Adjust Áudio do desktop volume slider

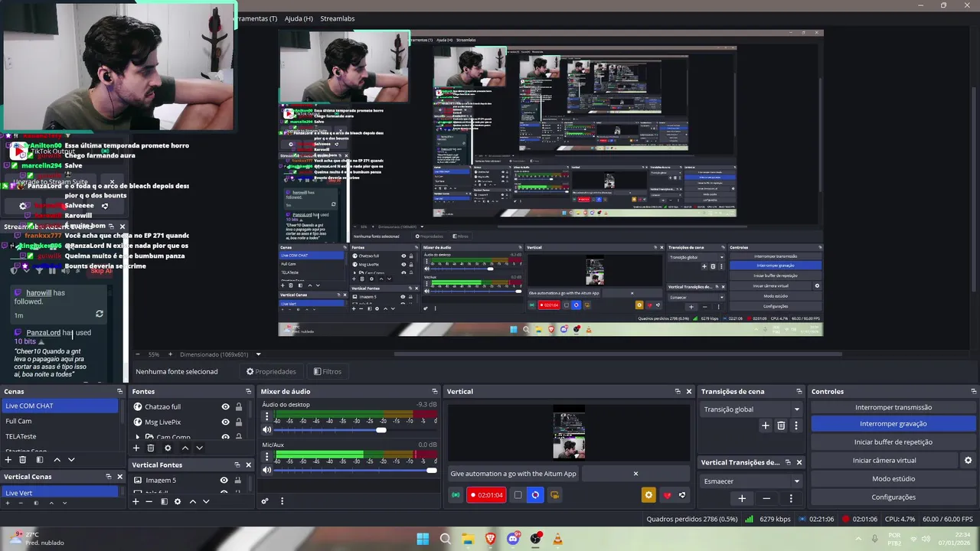356,430
